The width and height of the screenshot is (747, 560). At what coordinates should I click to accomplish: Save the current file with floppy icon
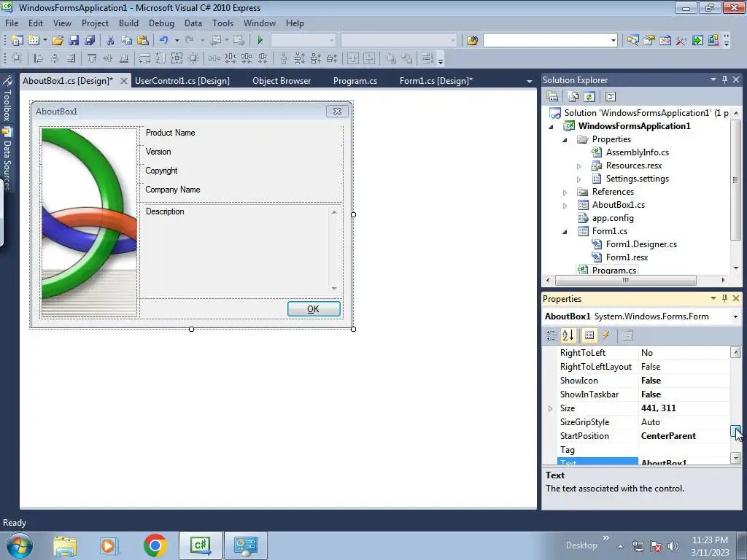click(74, 41)
